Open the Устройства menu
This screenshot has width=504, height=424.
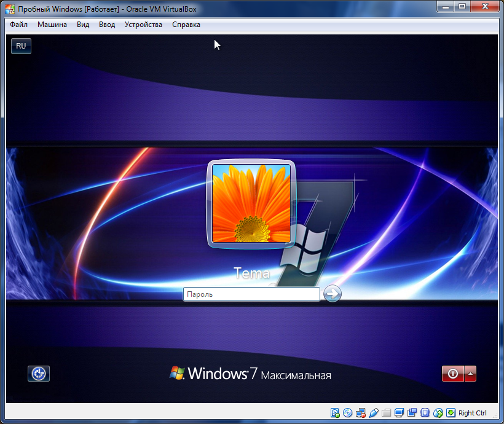[x=143, y=25]
